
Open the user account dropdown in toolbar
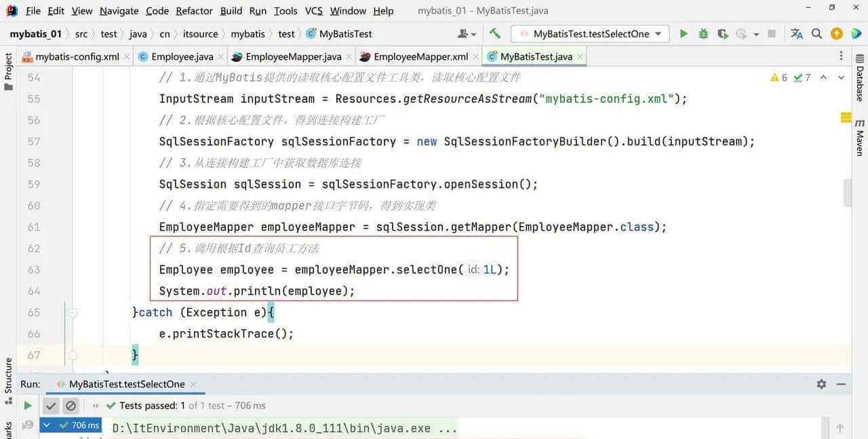point(467,34)
